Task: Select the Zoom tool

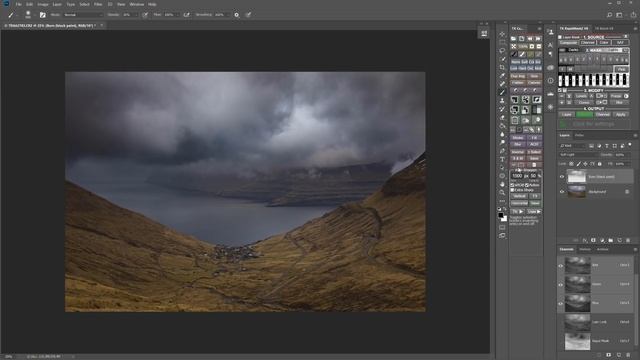Action: (x=502, y=193)
